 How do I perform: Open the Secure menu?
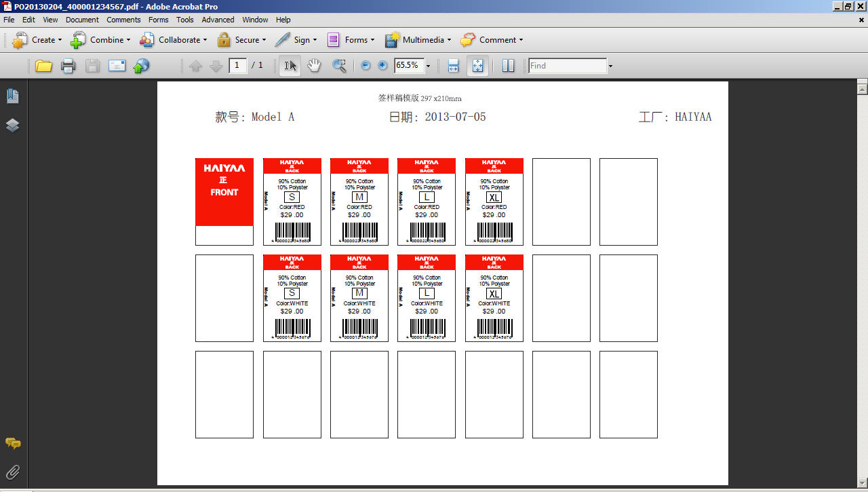point(241,40)
